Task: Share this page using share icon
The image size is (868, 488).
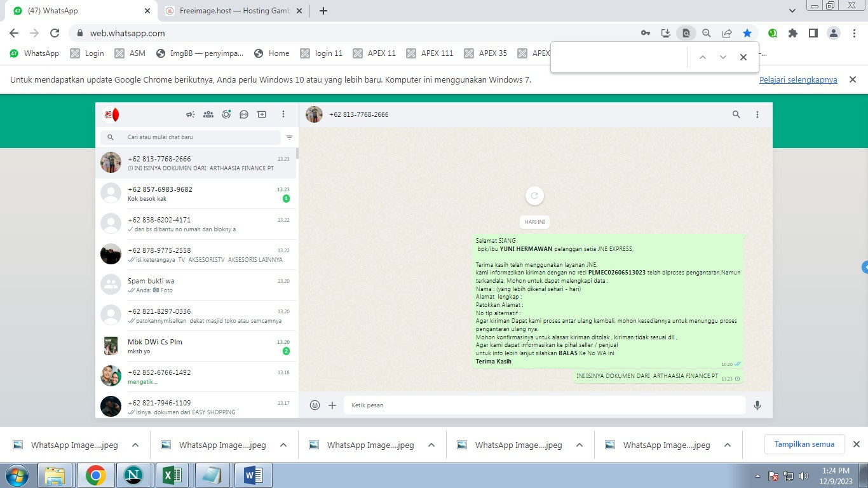Action: coord(727,33)
